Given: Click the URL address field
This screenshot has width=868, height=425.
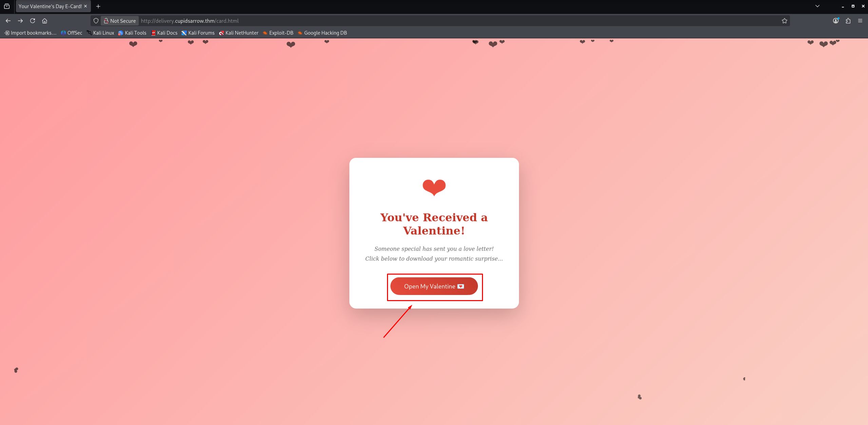Looking at the screenshot, I should tap(458, 21).
